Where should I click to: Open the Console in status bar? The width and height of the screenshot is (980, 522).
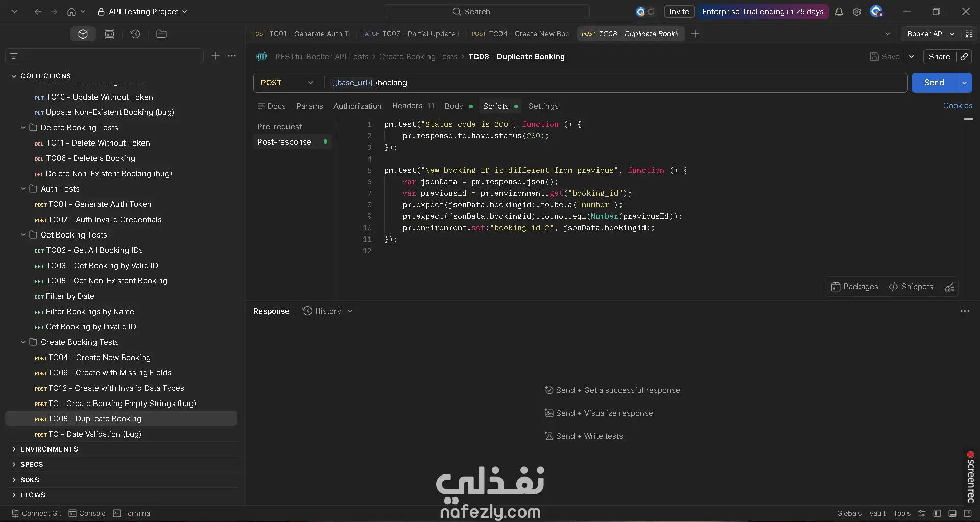[x=87, y=513]
